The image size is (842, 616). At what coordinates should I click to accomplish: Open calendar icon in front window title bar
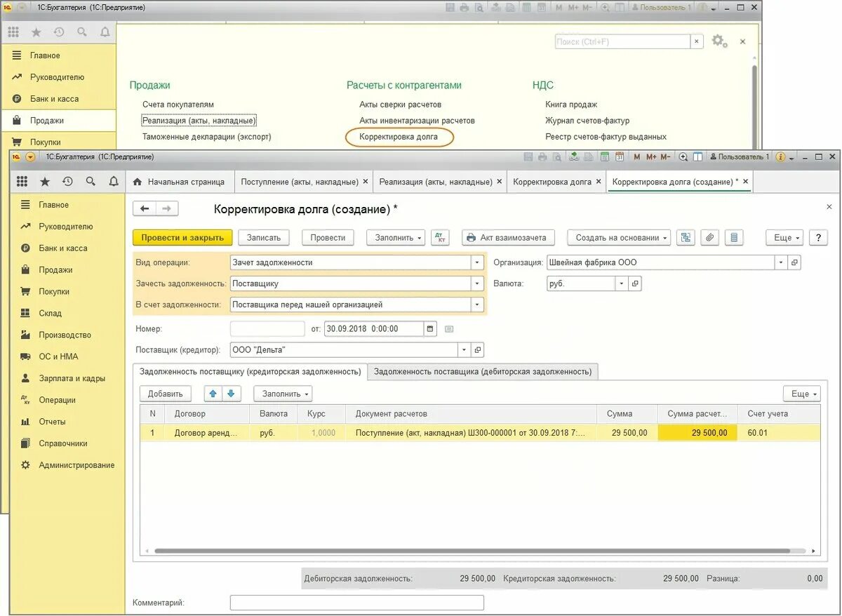click(620, 156)
